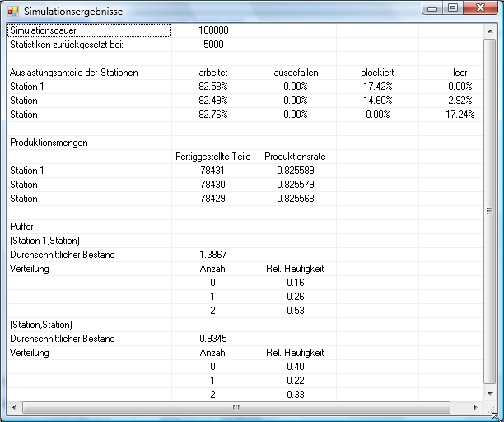Click the vertical scrollbar thumb
The image size is (504, 422).
click(490, 210)
